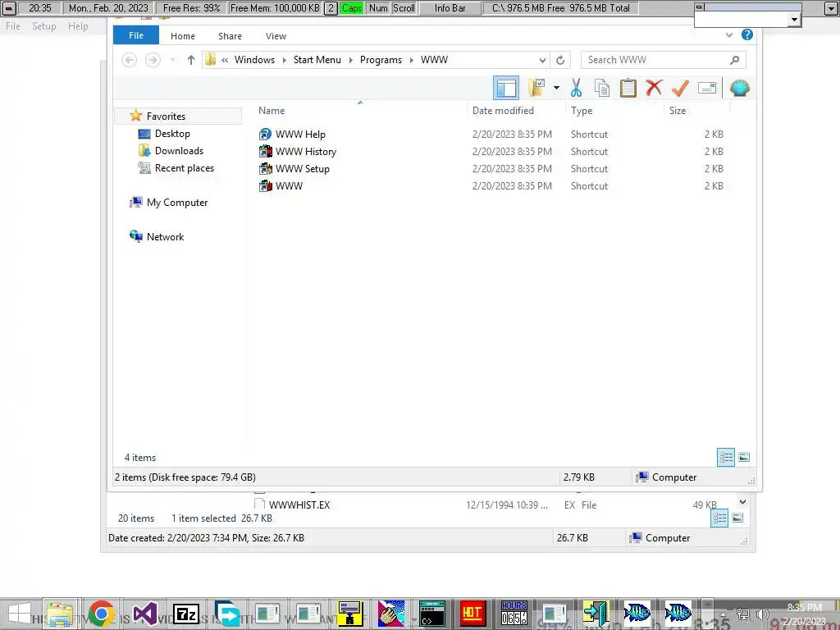Viewport: 840px width, 630px height.
Task: Select the WWW Setup shortcut
Action: tap(302, 168)
